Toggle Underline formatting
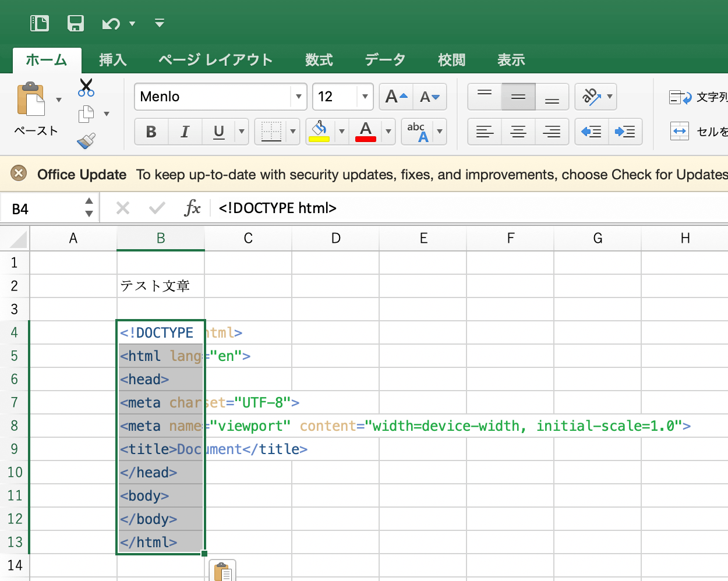Screen dimensions: 728x581 pyautogui.click(x=219, y=132)
